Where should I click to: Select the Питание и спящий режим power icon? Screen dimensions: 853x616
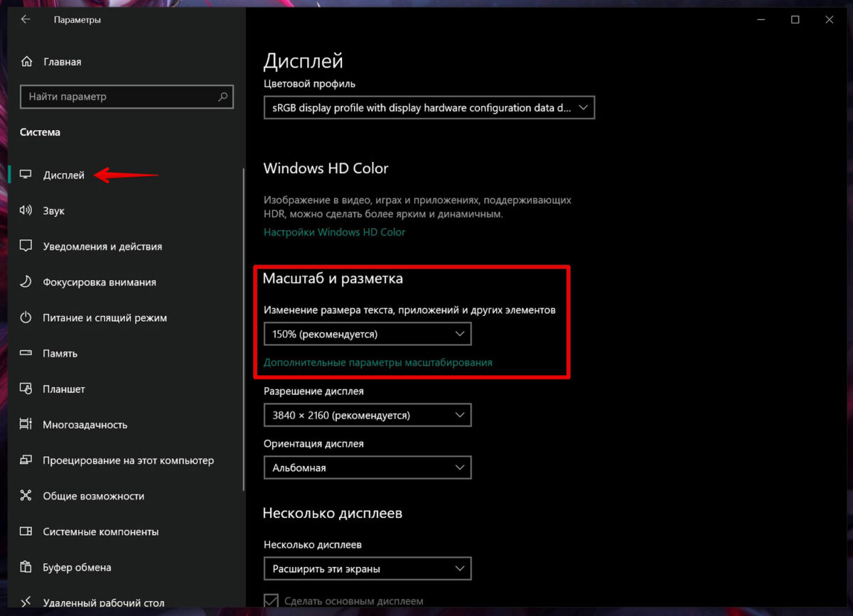26,318
